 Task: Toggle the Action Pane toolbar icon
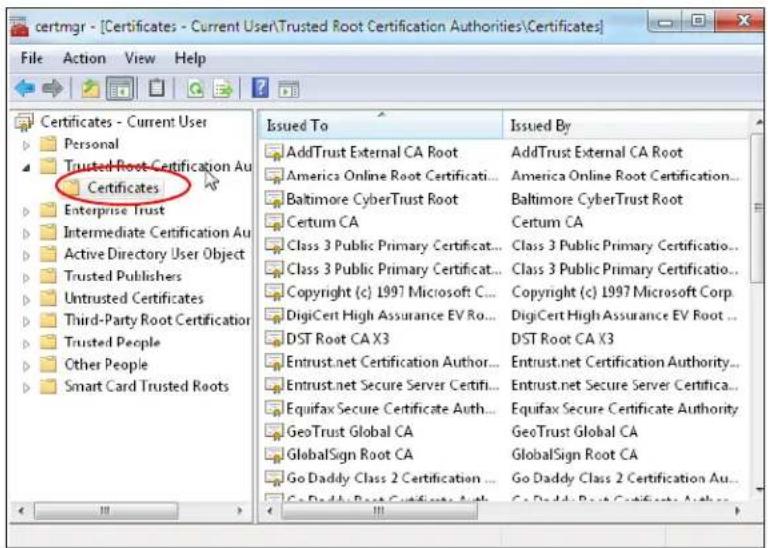pyautogui.click(x=288, y=90)
